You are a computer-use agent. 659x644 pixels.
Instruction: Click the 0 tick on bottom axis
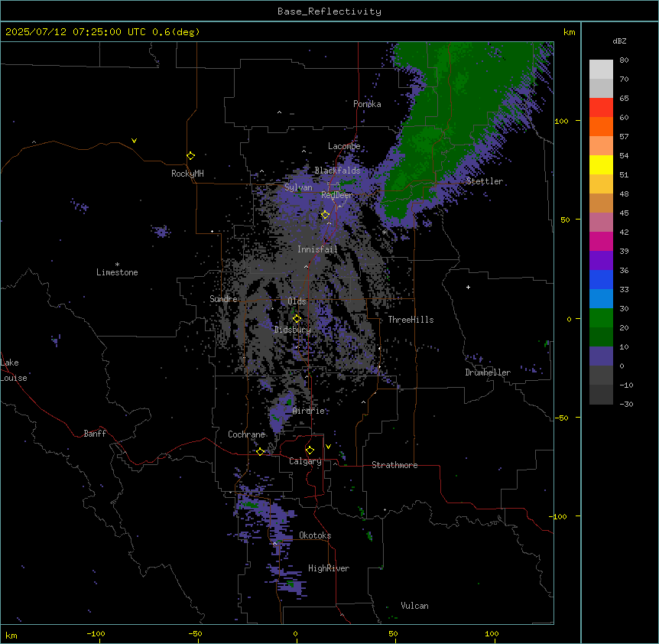(x=295, y=633)
